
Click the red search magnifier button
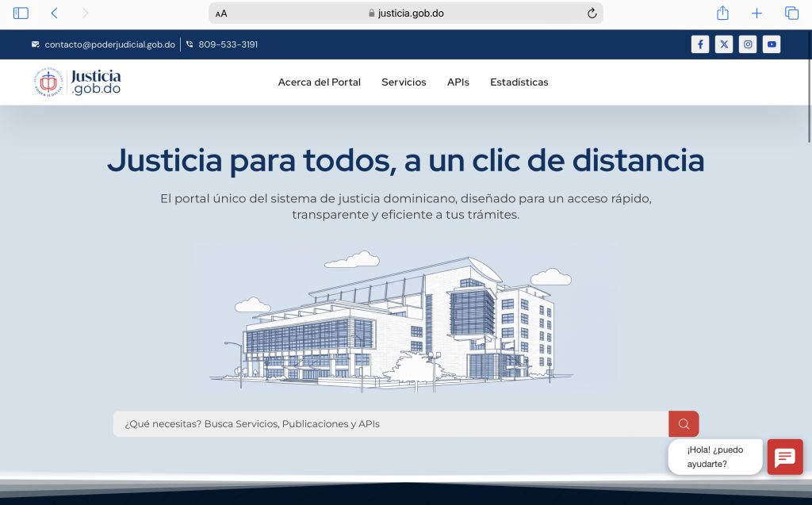pos(684,424)
